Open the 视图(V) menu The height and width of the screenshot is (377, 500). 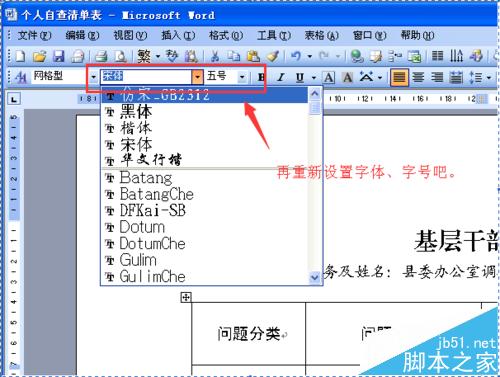130,35
